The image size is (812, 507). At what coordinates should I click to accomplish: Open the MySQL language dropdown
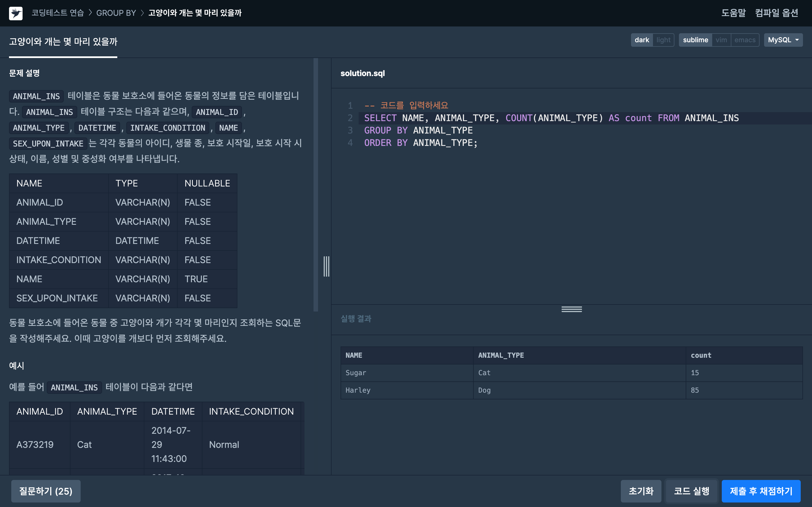[x=783, y=40]
